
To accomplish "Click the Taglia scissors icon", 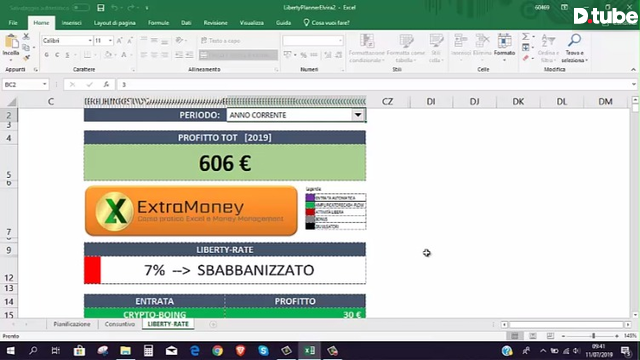I will coord(26,36).
